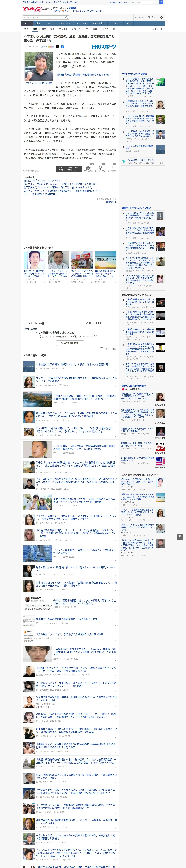Open the 有料 navigation tab
186x868 pixels.
(129, 24)
